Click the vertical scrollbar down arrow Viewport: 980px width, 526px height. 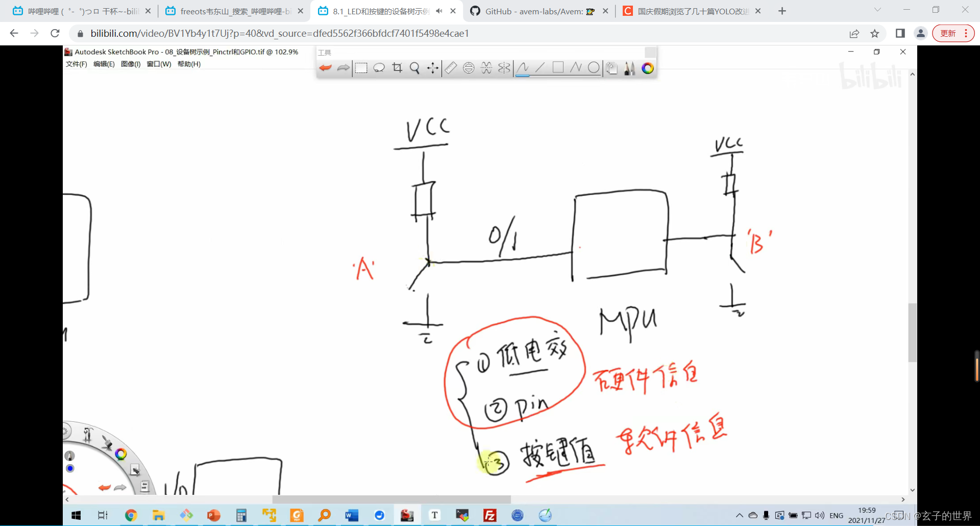(x=913, y=490)
